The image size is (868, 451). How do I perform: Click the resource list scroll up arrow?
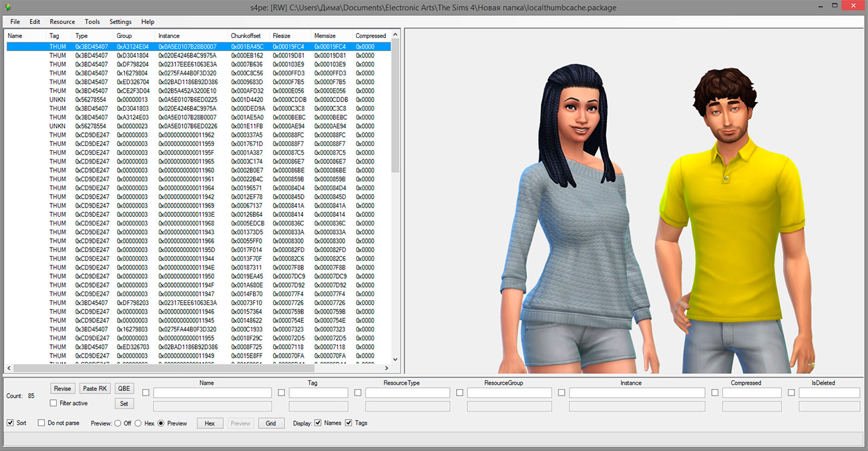click(395, 34)
